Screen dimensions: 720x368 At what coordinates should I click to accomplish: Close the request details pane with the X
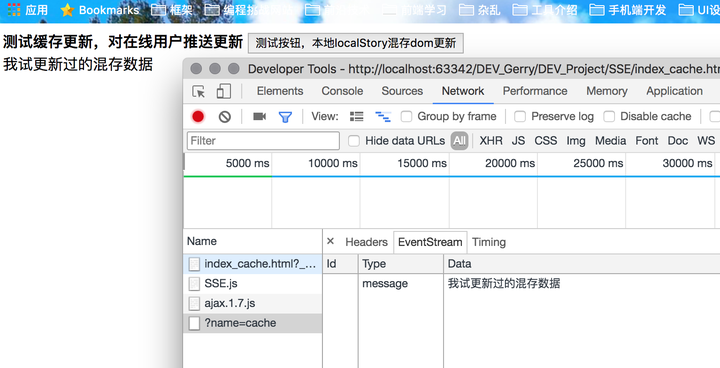click(x=330, y=241)
